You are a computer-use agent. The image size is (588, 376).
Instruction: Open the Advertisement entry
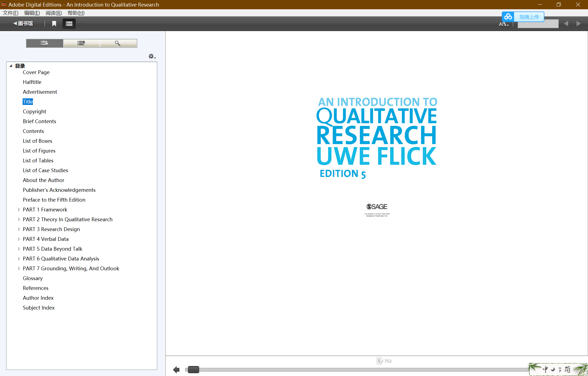pyautogui.click(x=40, y=92)
